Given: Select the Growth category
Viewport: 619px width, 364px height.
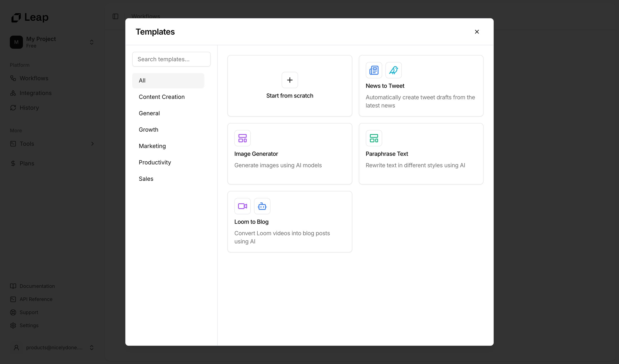Looking at the screenshot, I should tap(168, 130).
